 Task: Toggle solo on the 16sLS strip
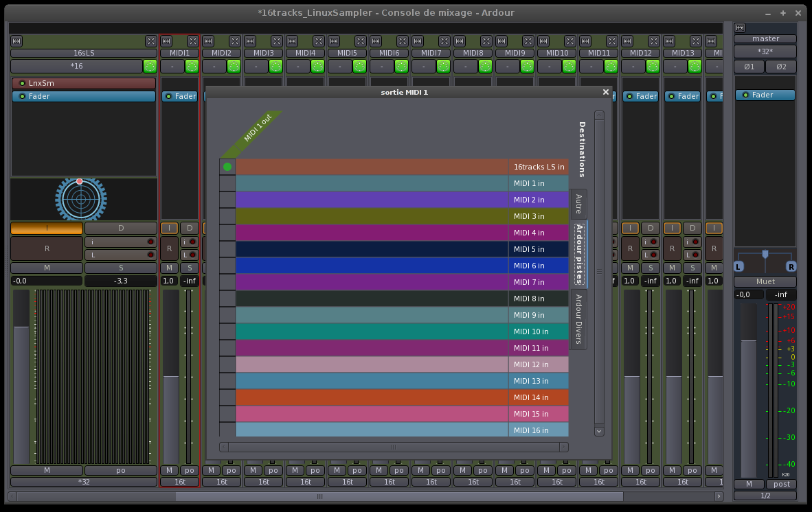120,267
